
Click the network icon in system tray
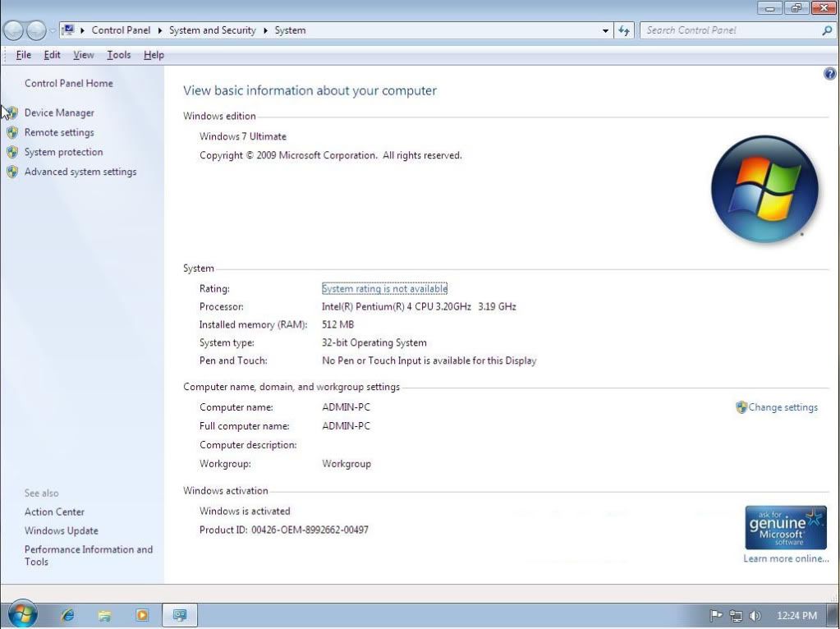coord(736,616)
